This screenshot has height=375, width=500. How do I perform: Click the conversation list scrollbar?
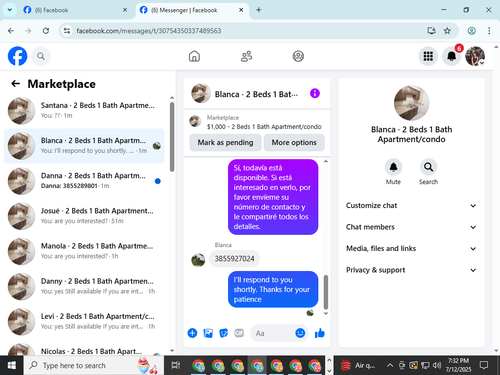pyautogui.click(x=172, y=137)
